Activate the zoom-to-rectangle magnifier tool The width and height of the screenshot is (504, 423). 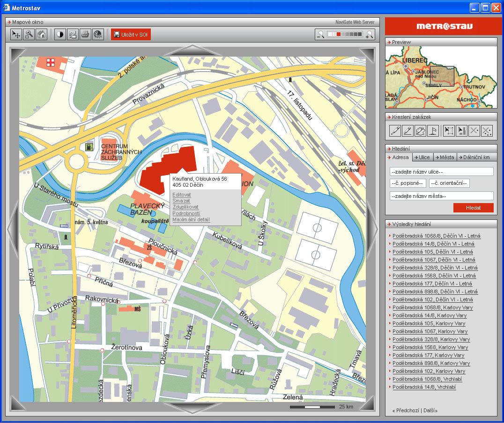pos(29,34)
